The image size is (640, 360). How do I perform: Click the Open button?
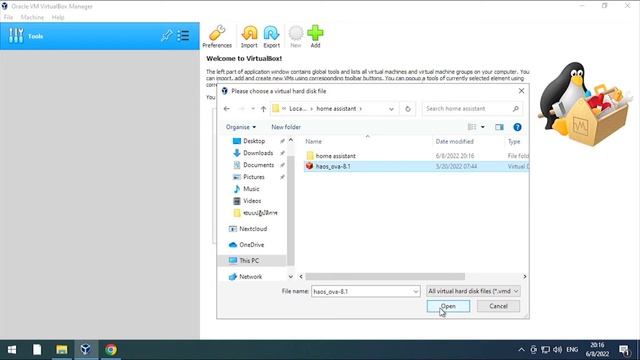pos(448,306)
